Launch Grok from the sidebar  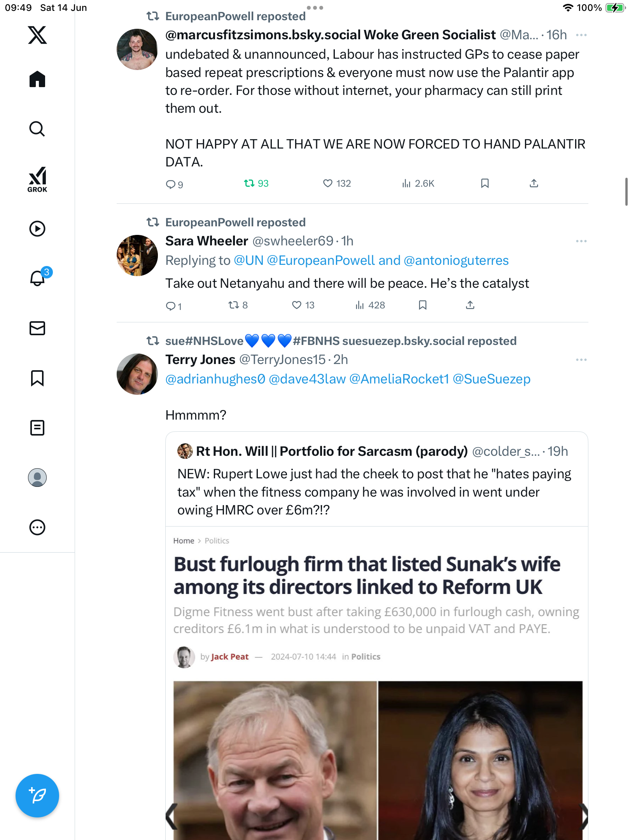tap(37, 179)
